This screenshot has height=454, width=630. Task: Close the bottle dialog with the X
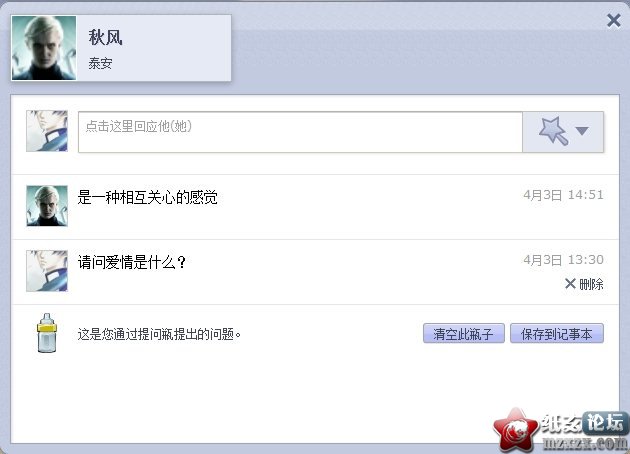click(614, 20)
